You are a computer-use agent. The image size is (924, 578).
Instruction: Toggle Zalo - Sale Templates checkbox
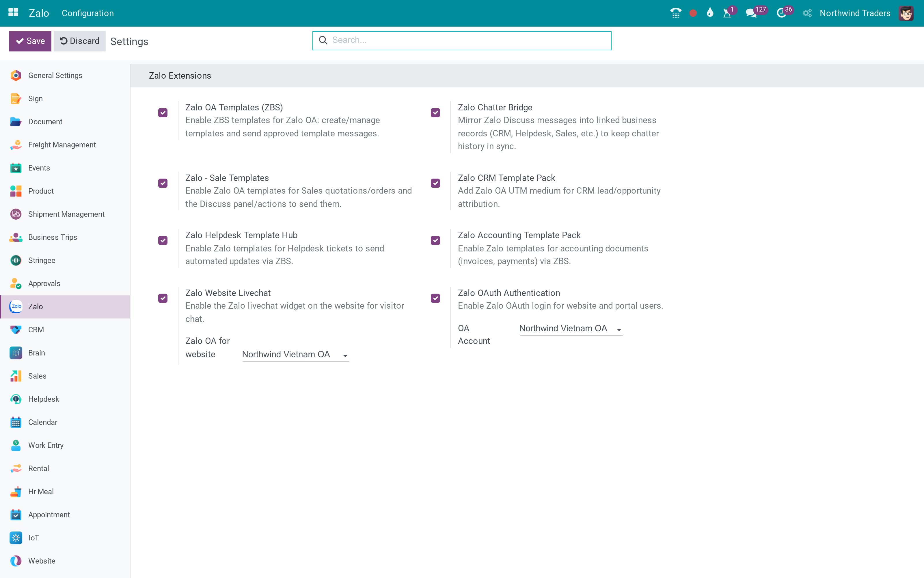click(163, 183)
